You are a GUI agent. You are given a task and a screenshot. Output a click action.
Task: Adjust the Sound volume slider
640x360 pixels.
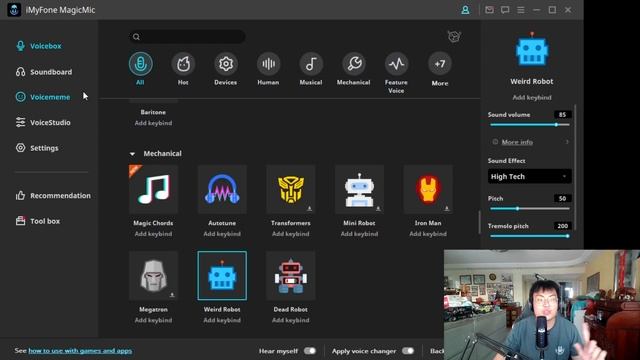529,124
